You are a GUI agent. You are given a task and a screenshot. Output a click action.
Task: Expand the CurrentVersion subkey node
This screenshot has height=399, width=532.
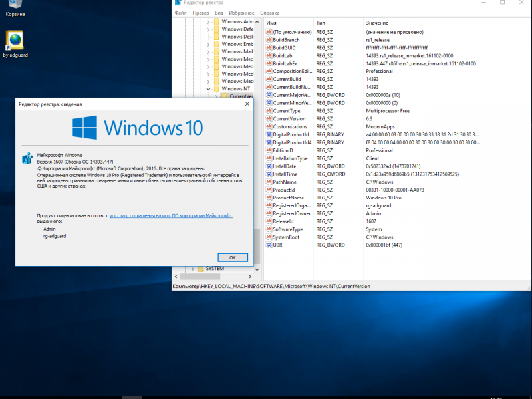[x=216, y=96]
